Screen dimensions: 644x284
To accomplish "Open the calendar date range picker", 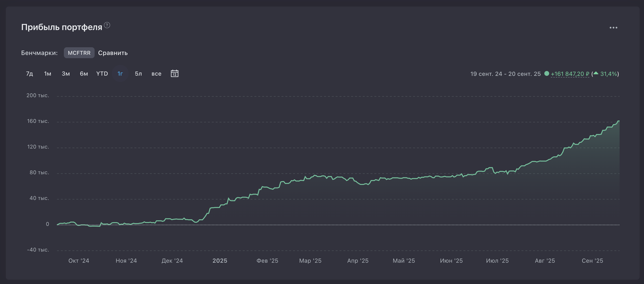I will 174,73.
